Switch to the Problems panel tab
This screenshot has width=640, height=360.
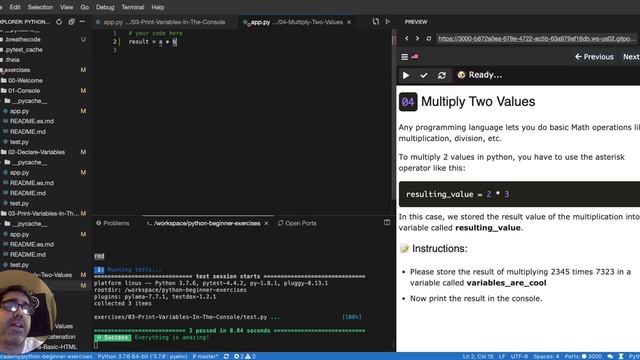(113, 223)
